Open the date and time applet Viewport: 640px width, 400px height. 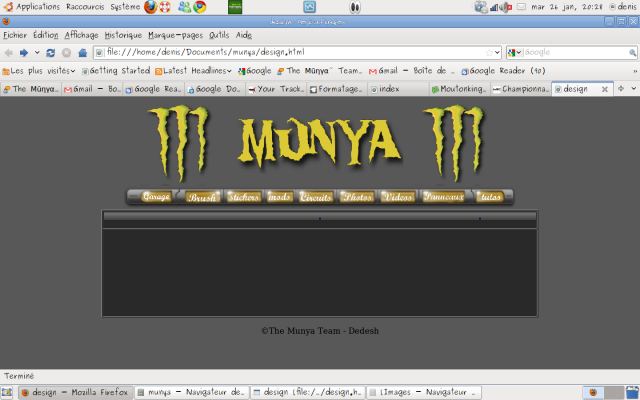(567, 7)
